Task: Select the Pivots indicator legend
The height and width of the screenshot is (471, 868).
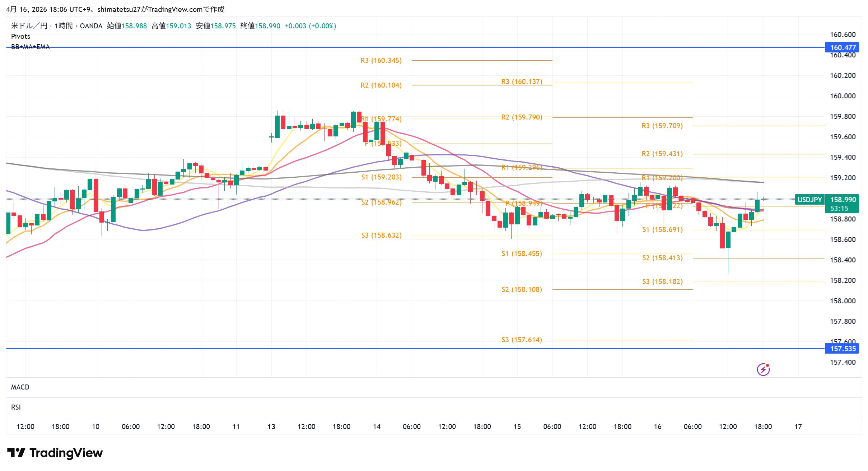Action: tap(20, 36)
